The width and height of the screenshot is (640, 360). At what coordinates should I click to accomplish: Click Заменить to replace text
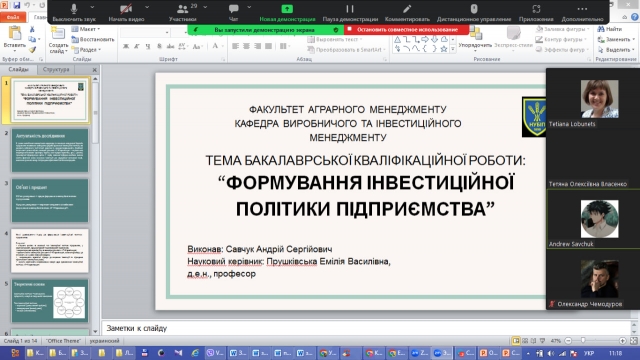tap(616, 39)
